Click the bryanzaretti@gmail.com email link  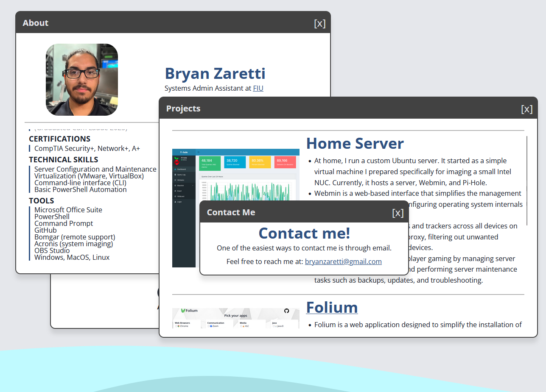tap(343, 261)
